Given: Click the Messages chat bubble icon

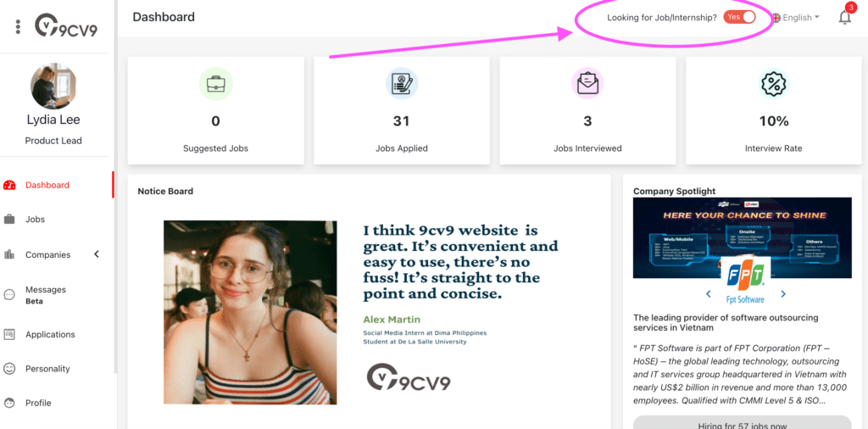Looking at the screenshot, I should click(x=9, y=295).
